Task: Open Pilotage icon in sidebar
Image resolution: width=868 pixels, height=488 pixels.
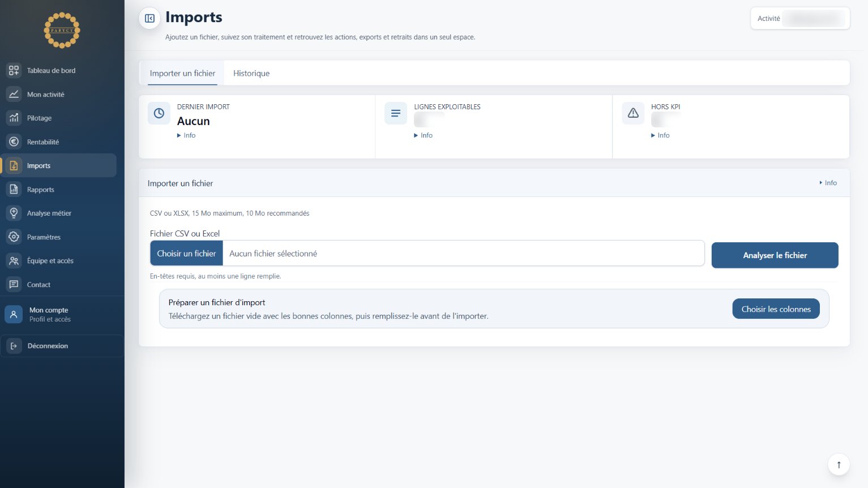Action: click(14, 118)
